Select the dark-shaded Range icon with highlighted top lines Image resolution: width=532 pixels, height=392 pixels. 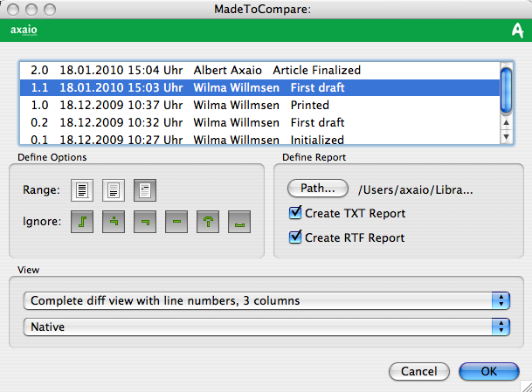coord(145,190)
